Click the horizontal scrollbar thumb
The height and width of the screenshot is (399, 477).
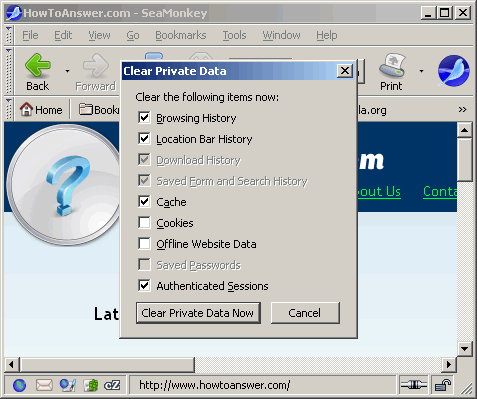tap(107, 364)
